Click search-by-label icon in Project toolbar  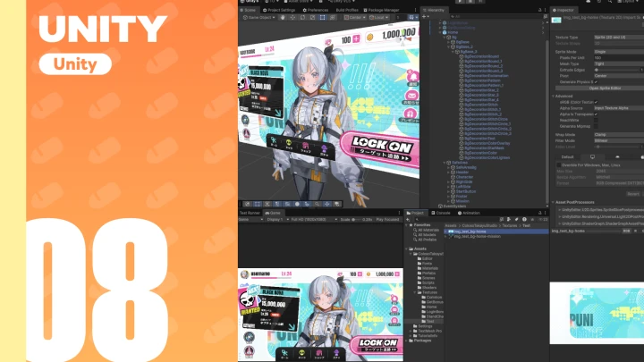coord(517,220)
